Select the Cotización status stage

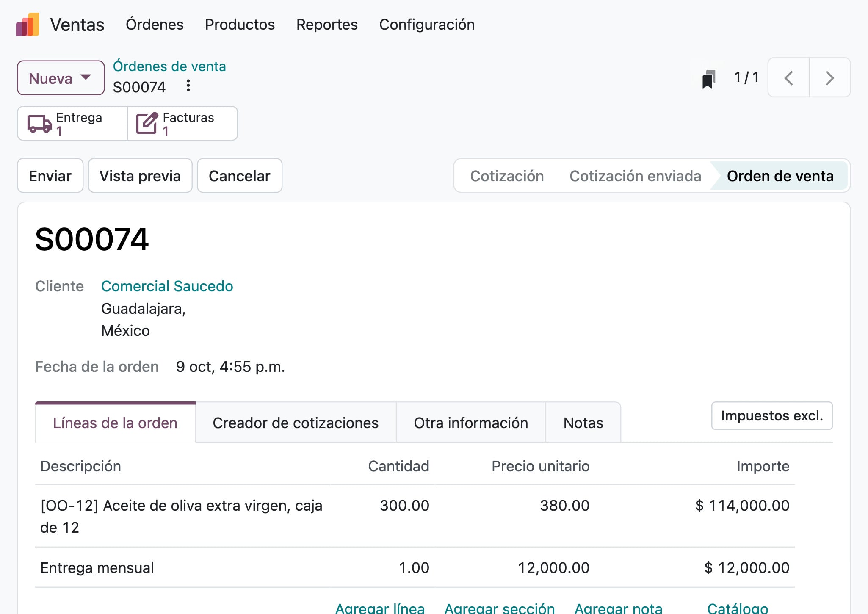click(x=507, y=176)
